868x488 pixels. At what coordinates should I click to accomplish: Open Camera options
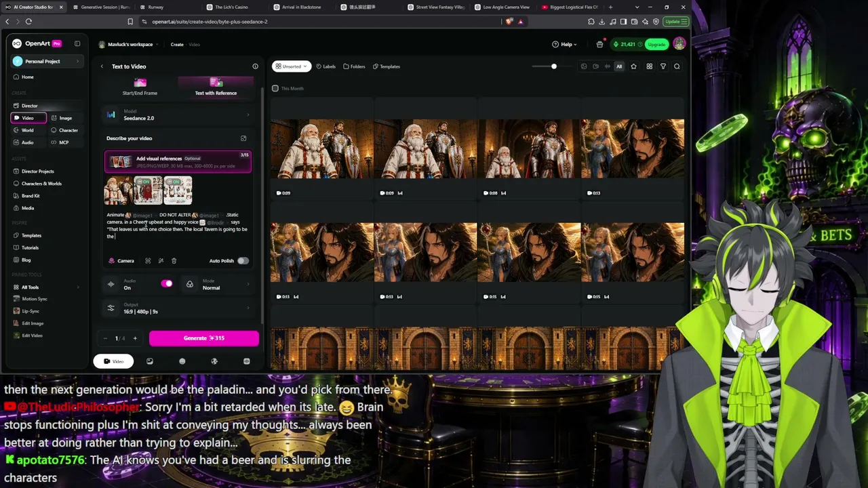coord(122,261)
